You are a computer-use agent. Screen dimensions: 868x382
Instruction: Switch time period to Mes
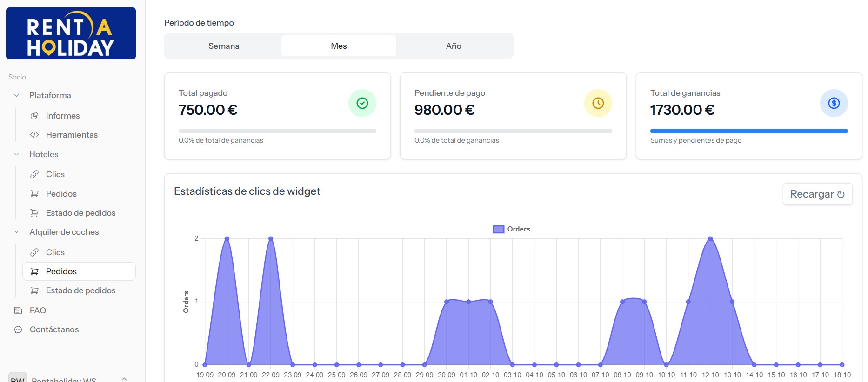point(339,46)
